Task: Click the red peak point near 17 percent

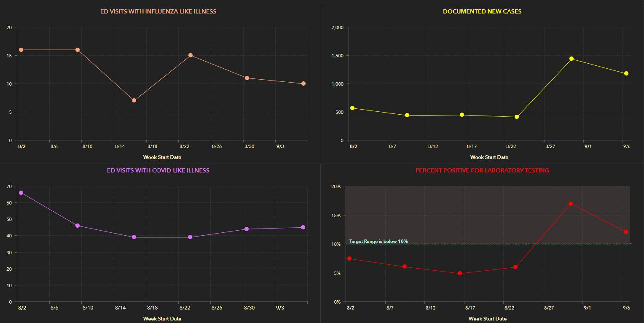Action: click(571, 204)
